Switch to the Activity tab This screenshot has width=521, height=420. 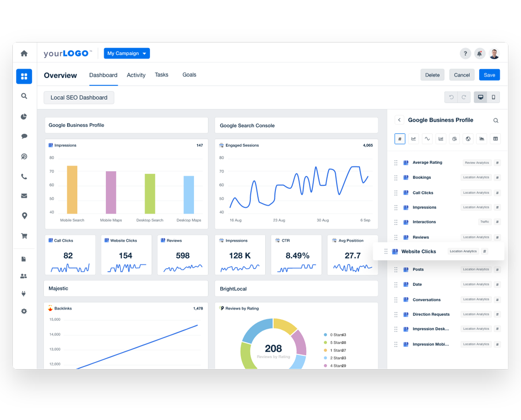click(x=136, y=75)
